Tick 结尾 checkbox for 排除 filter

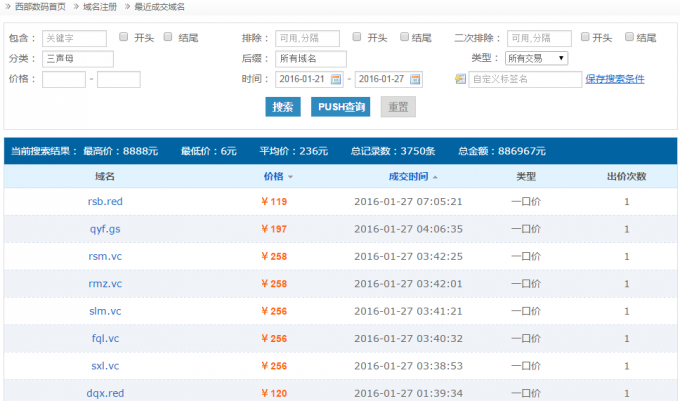tap(405, 37)
